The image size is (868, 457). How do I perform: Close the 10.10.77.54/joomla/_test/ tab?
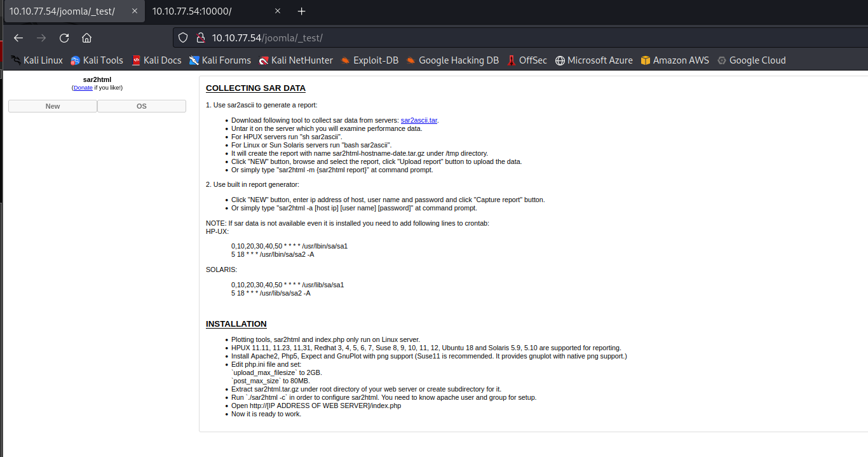coord(134,11)
